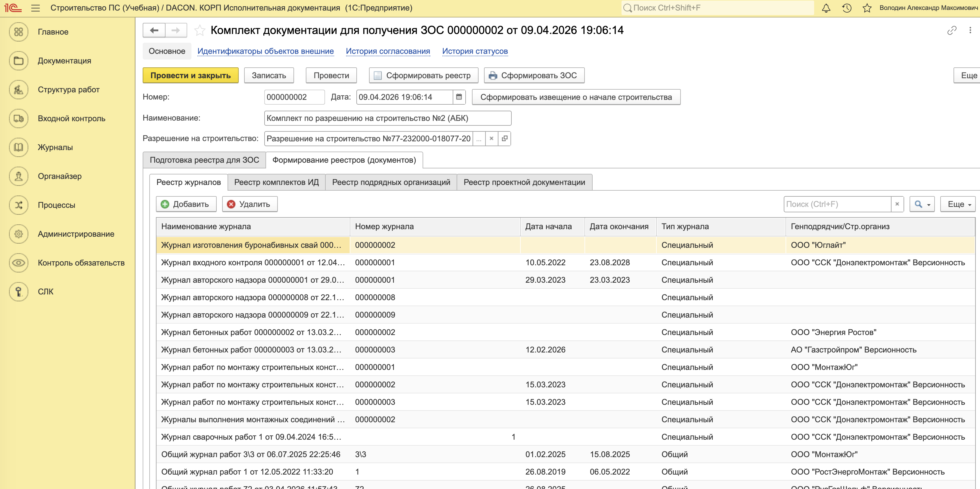Viewport: 980px width, 489px height.
Task: Open the history clock icon
Action: [846, 8]
